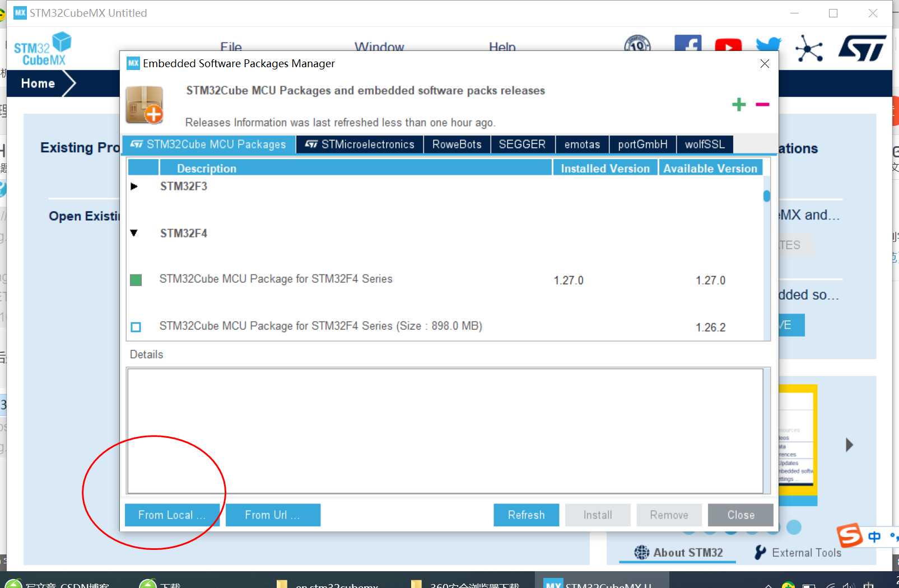Open the Help menu in main window

502,47
